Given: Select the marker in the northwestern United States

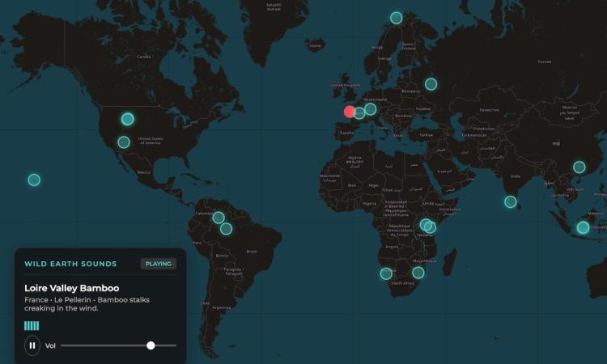Looking at the screenshot, I should [127, 119].
